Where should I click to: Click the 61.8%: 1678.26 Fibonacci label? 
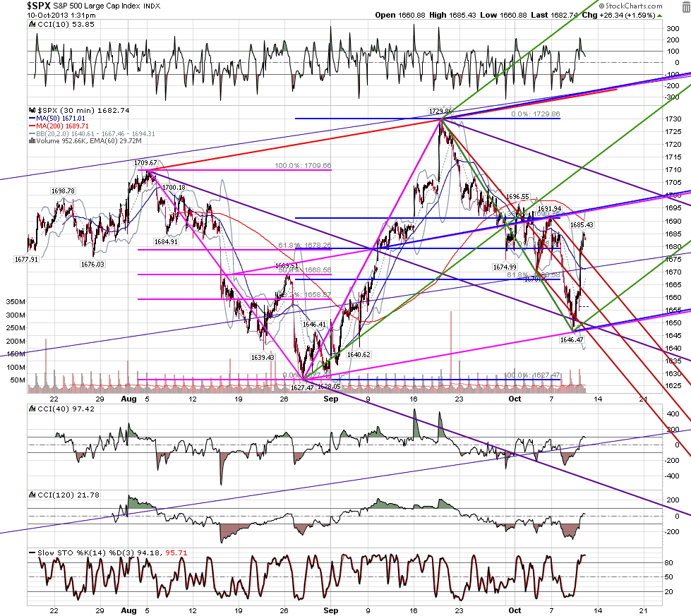[x=304, y=246]
